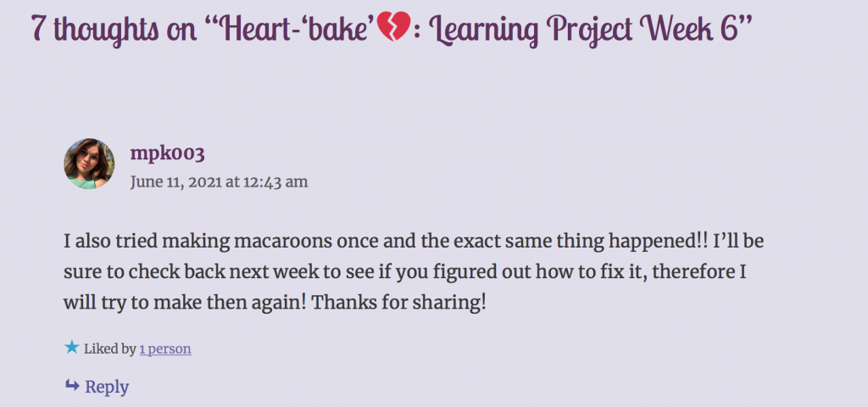The height and width of the screenshot is (407, 868).
Task: Click 'will try to make then again!' text
Action: pos(185,303)
